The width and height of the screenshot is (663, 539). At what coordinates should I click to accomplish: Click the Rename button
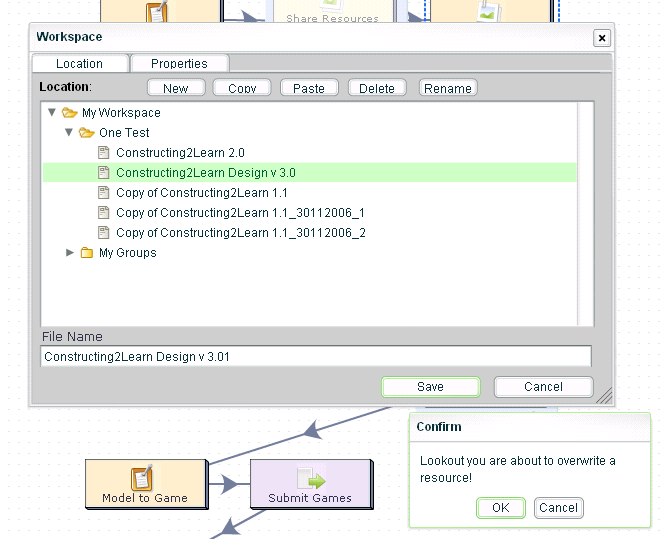click(x=447, y=88)
